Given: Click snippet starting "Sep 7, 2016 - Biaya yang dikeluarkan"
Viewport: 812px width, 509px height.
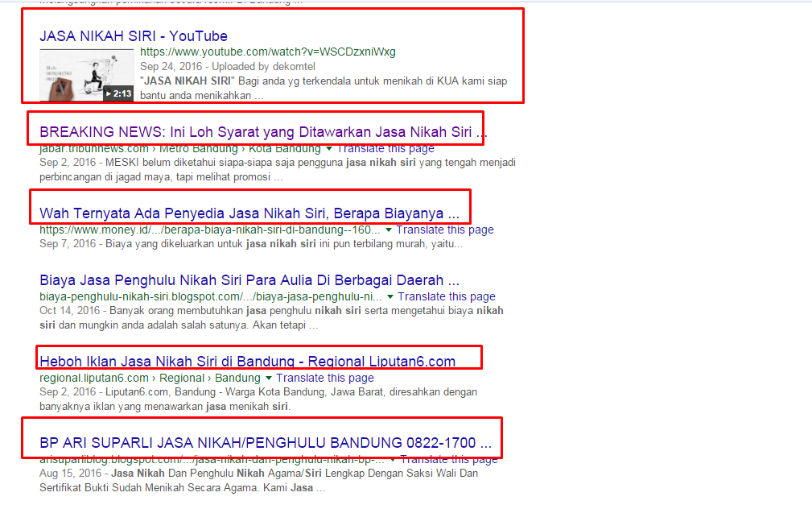Looking at the screenshot, I should (251, 243).
